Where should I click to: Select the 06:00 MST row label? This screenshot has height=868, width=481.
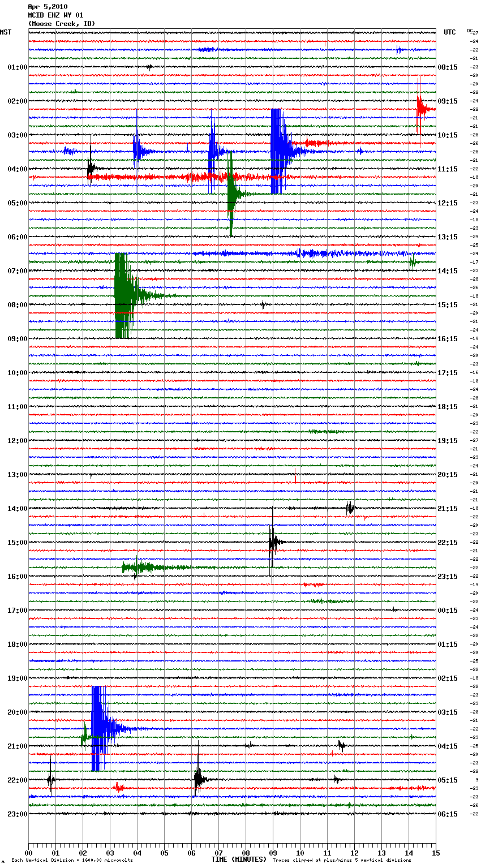[17, 237]
